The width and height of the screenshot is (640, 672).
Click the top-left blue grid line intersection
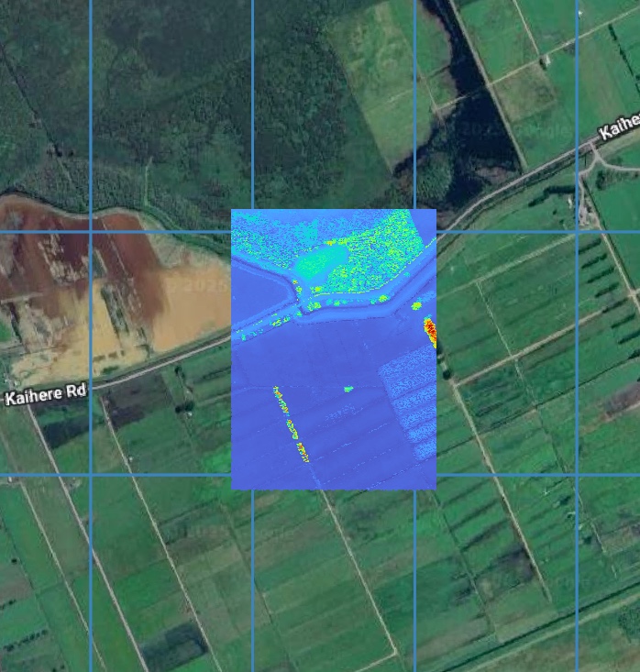[x=91, y=231]
